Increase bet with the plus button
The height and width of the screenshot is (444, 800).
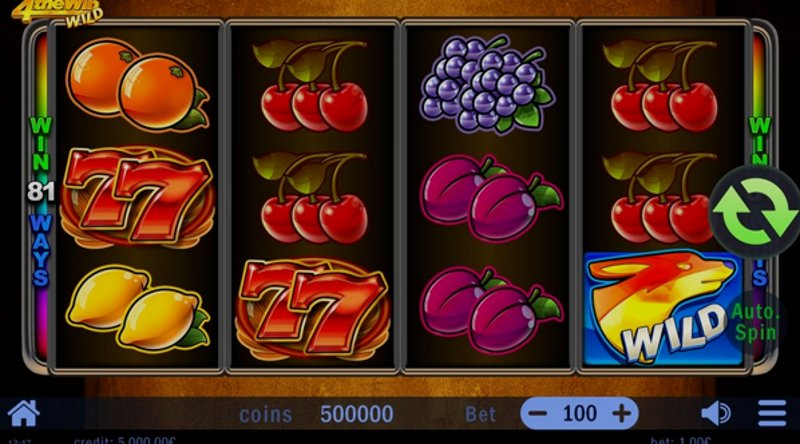pyautogui.click(x=621, y=413)
